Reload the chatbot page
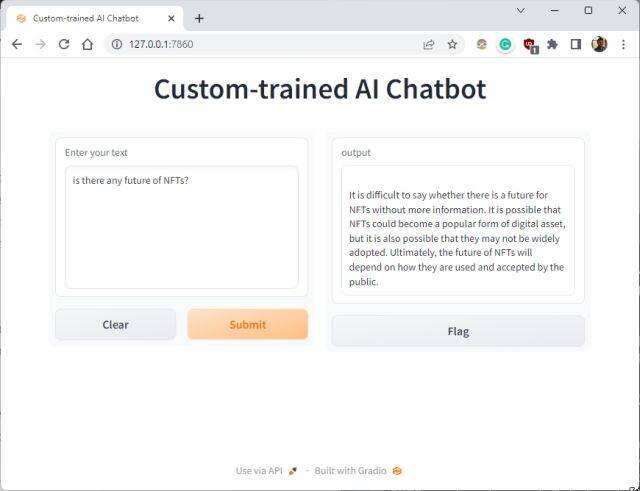The image size is (640, 491). click(64, 44)
